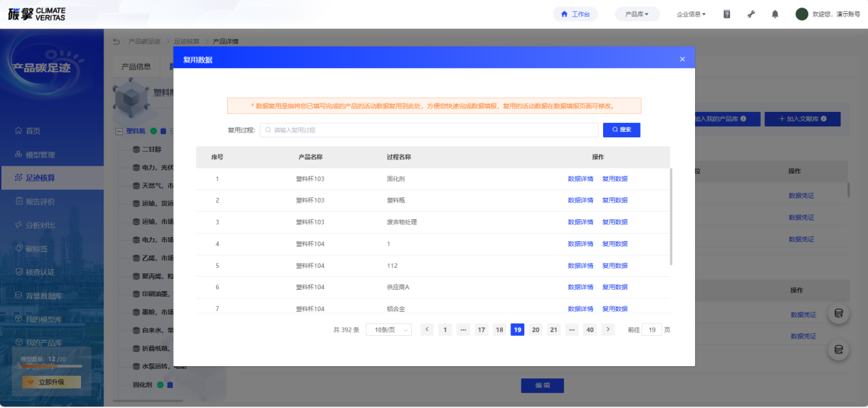Expand the 企业信息 dropdown
This screenshot has height=408, width=868.
click(691, 14)
